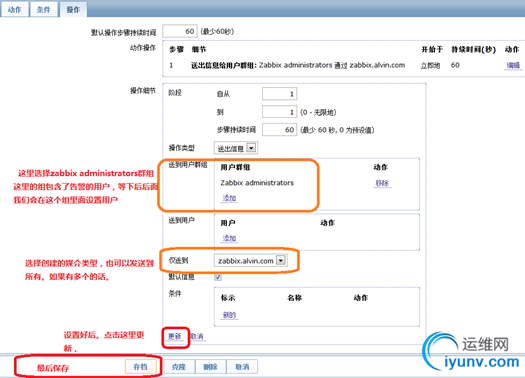Screen dimensions: 525x378
Task: Click the 步骤持续时间 input field
Action: 279,130
